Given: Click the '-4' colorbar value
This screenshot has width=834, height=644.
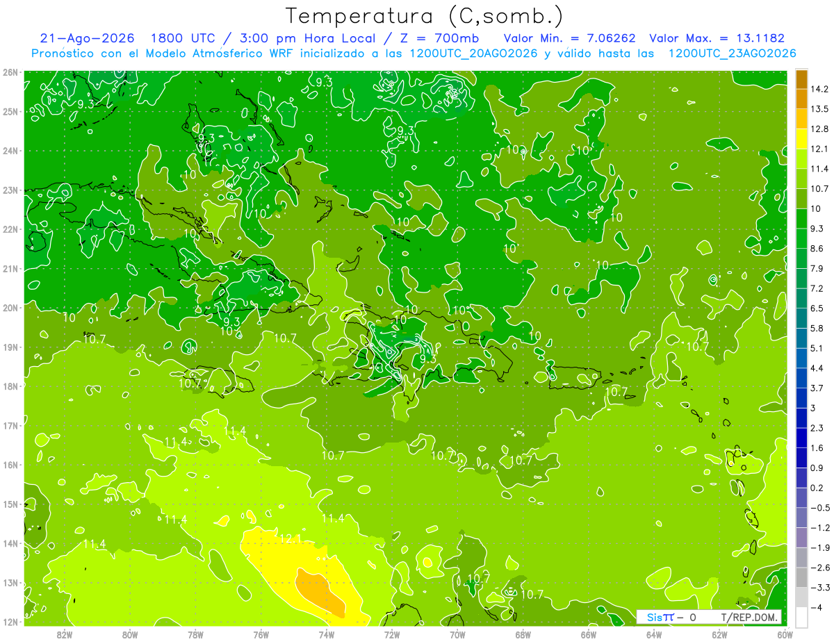Looking at the screenshot, I should 816,607.
